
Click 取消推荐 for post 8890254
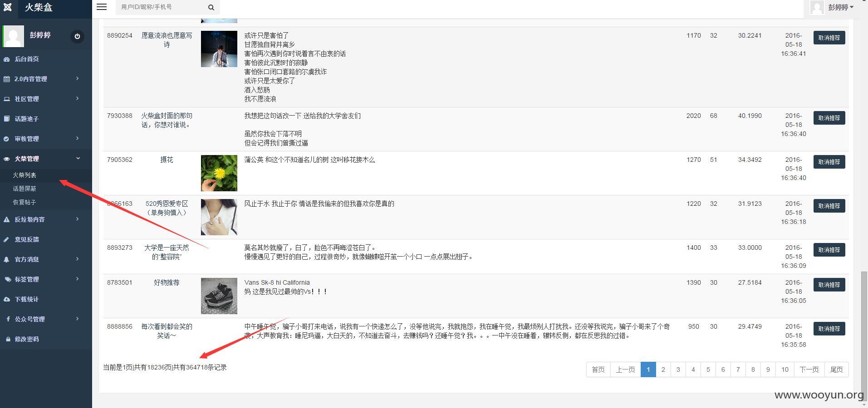829,38
